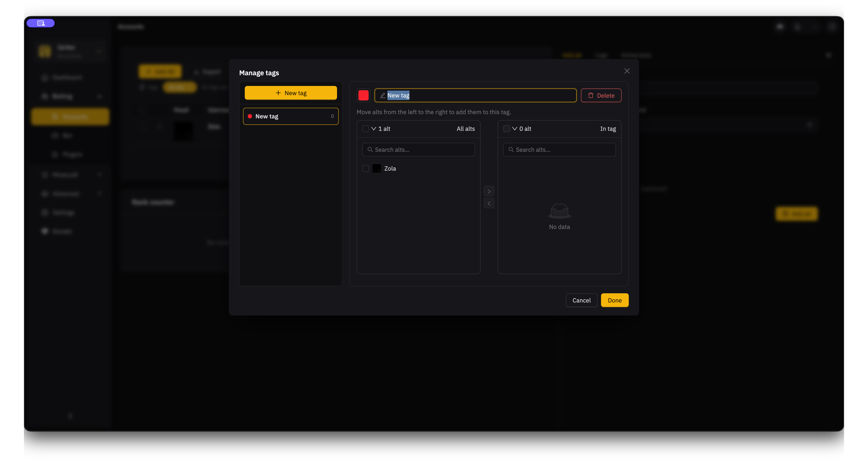Click the Zola alt name text
Image resolution: width=868 pixels, height=463 pixels.
pyautogui.click(x=390, y=169)
